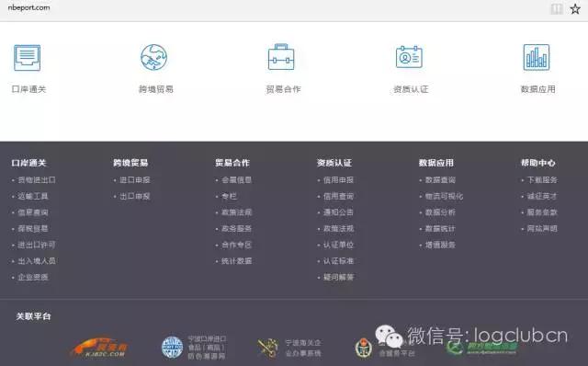Open the 疑问解答 footer link
This screenshot has height=366, width=588.
(339, 277)
